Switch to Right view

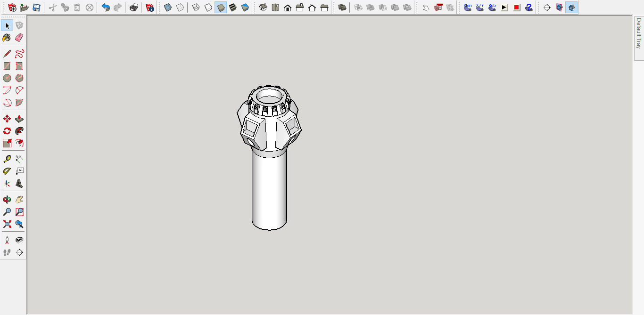tap(300, 8)
